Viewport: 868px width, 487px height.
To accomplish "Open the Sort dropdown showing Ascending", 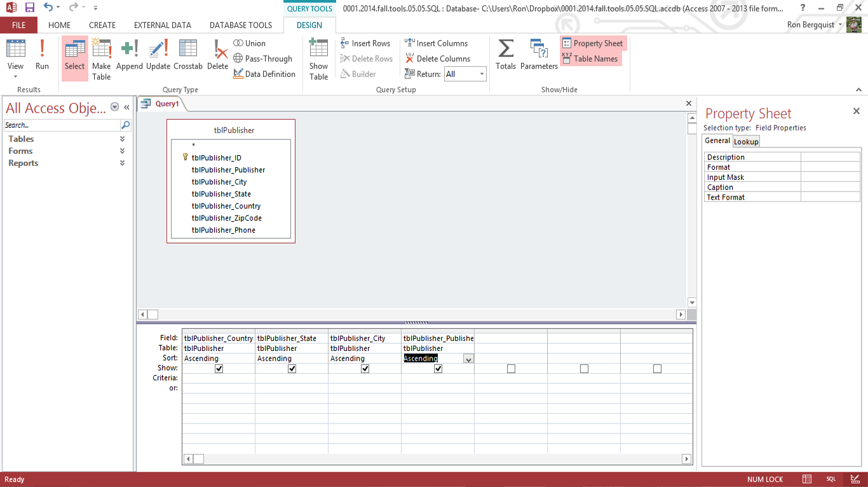I will pos(468,359).
